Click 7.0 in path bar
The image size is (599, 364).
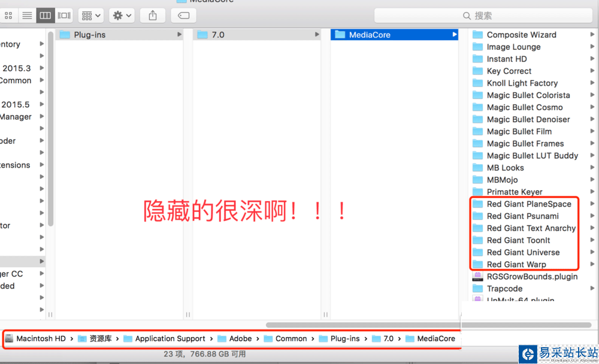pyautogui.click(x=383, y=339)
